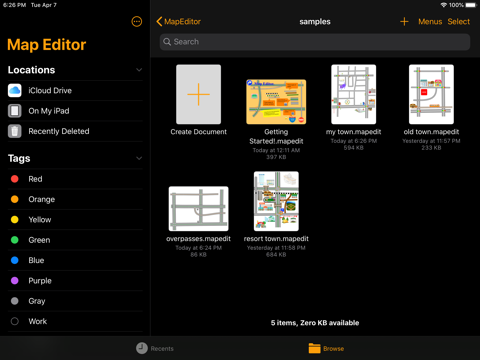Open resort town.mapedit thumbnail
Viewport: 480px width, 360px height.
[276, 201]
